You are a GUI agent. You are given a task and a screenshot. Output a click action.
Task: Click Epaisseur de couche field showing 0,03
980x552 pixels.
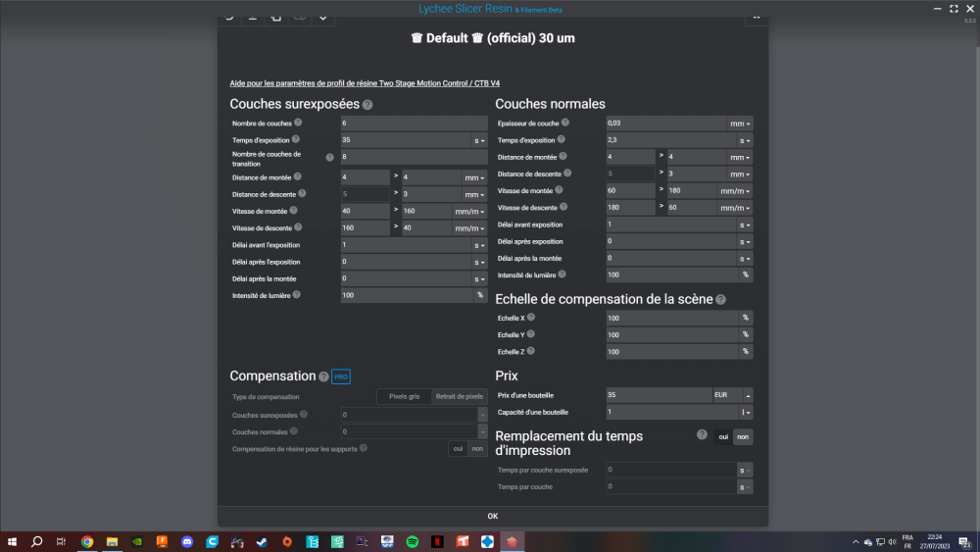(x=666, y=124)
